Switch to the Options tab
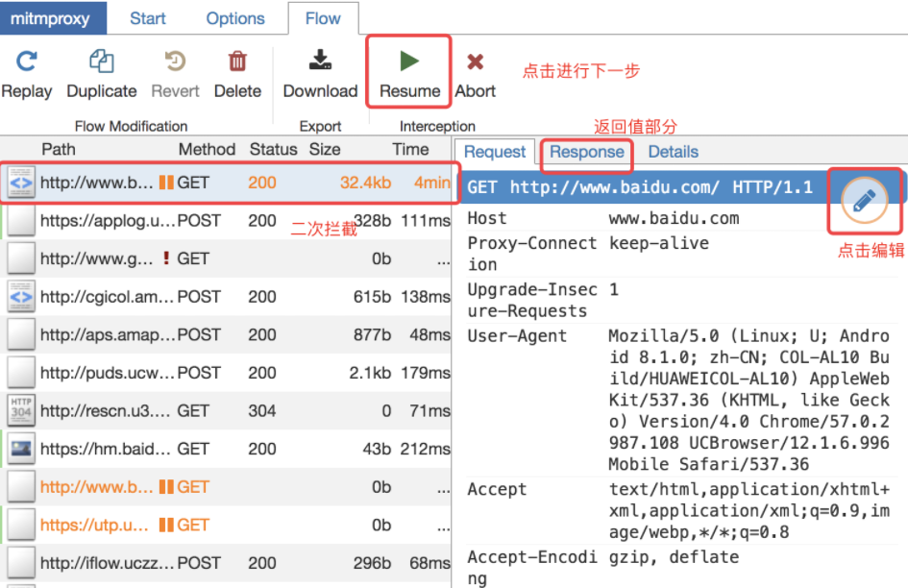The height and width of the screenshot is (588, 908). coord(234,18)
